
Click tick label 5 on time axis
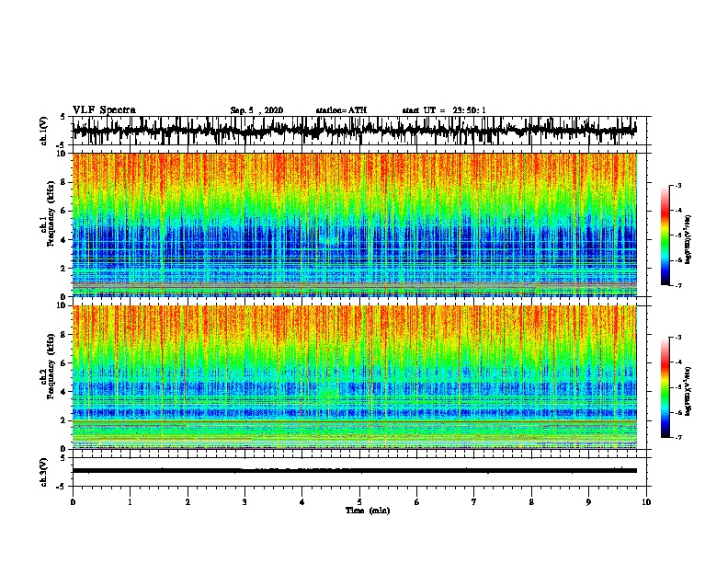click(359, 502)
